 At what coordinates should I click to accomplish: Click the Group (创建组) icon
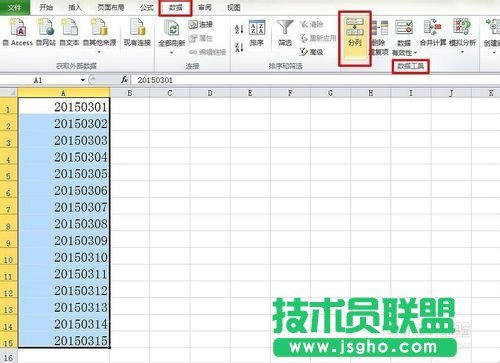click(492, 35)
